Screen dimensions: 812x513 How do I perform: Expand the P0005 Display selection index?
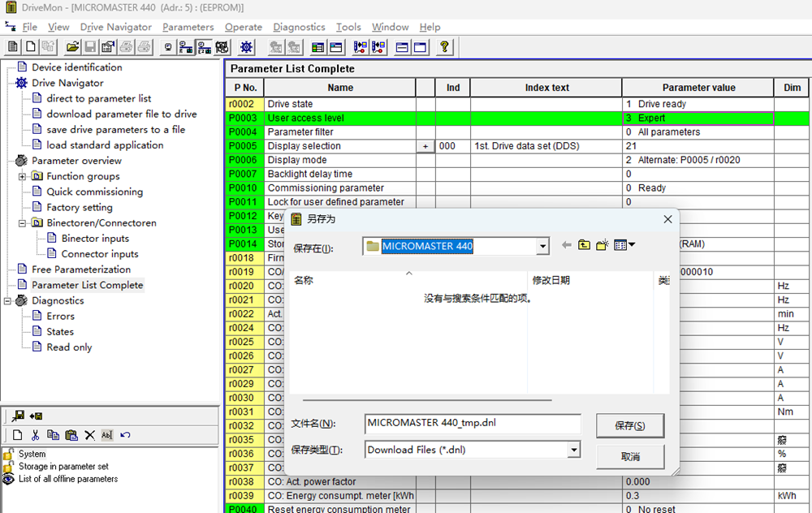425,146
